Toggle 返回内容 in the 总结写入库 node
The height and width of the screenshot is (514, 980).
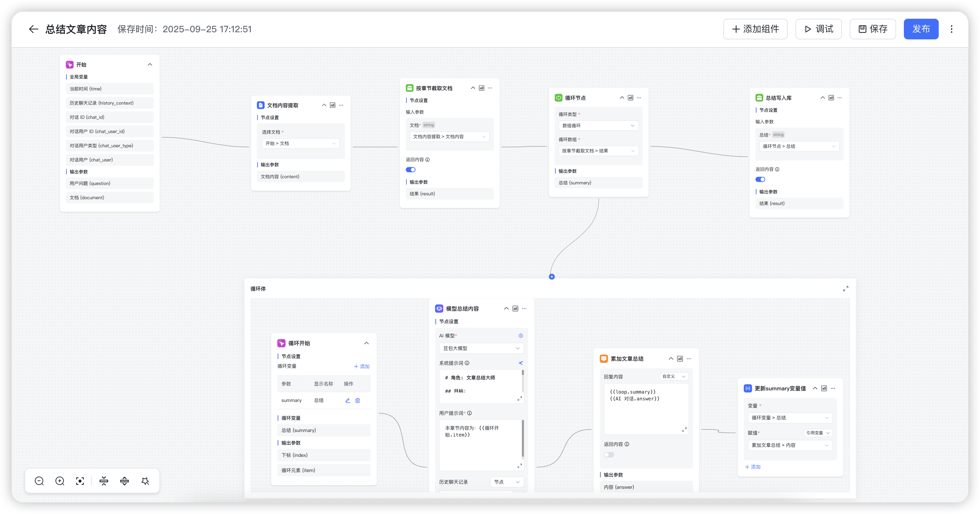[x=760, y=179]
